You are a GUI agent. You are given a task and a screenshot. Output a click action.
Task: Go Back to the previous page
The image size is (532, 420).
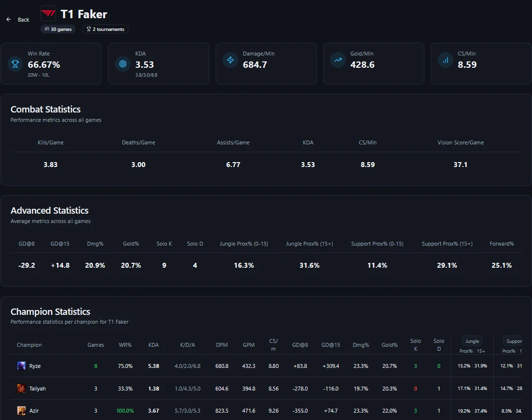18,19
